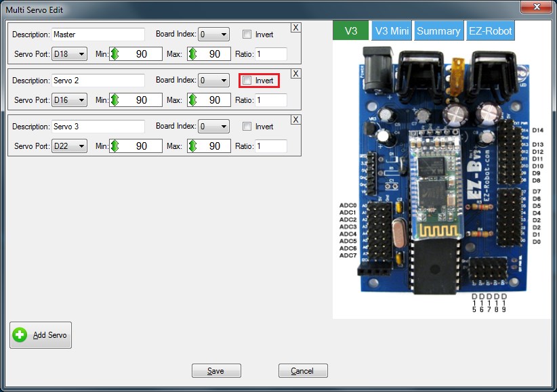Enable Invert for Servo 2

(247, 81)
